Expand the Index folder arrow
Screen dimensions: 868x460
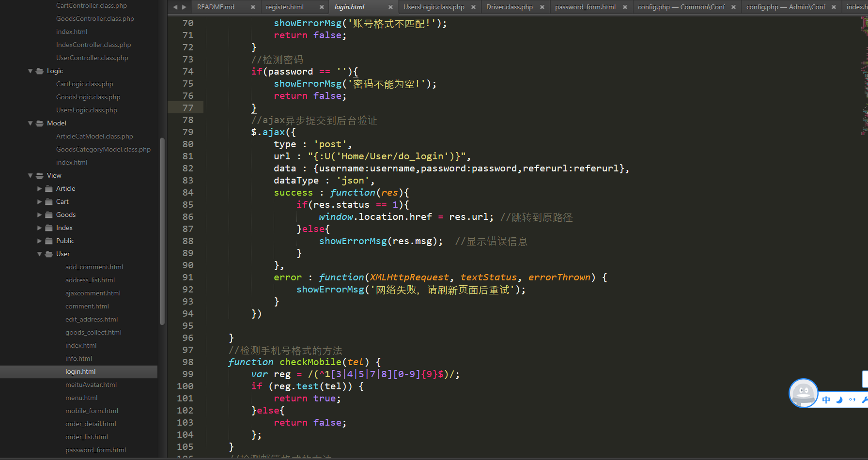coord(40,228)
